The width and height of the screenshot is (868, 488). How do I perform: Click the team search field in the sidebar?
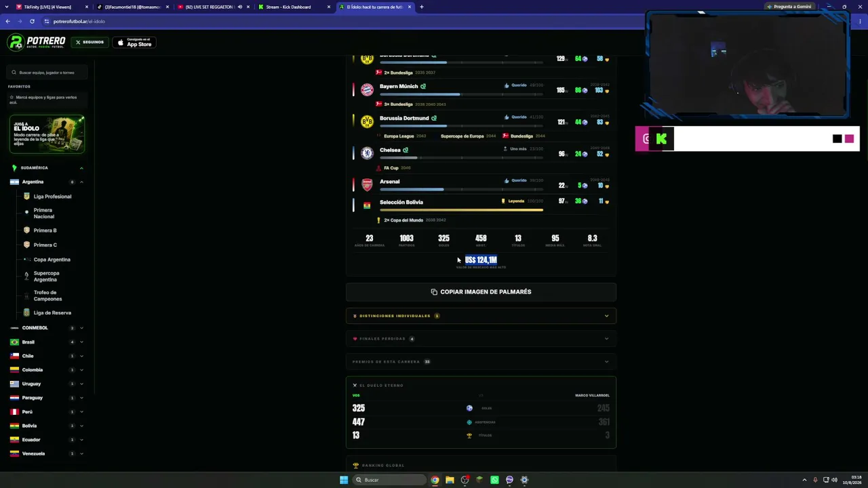pyautogui.click(x=47, y=73)
